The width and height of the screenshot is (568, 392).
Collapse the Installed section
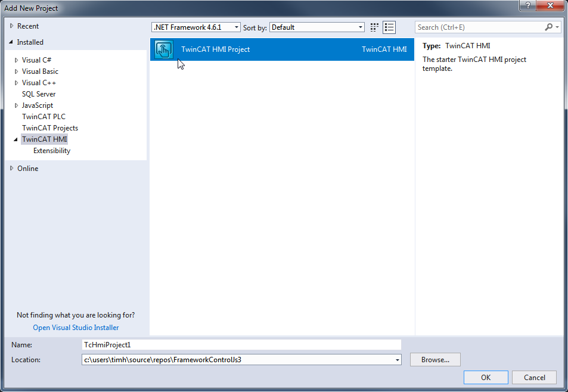(x=11, y=42)
